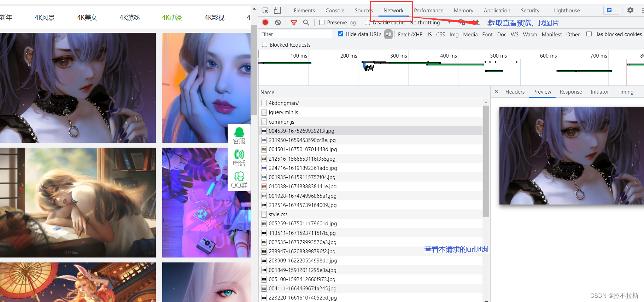Open the Performance panel
This screenshot has height=302, width=644.
click(x=428, y=11)
